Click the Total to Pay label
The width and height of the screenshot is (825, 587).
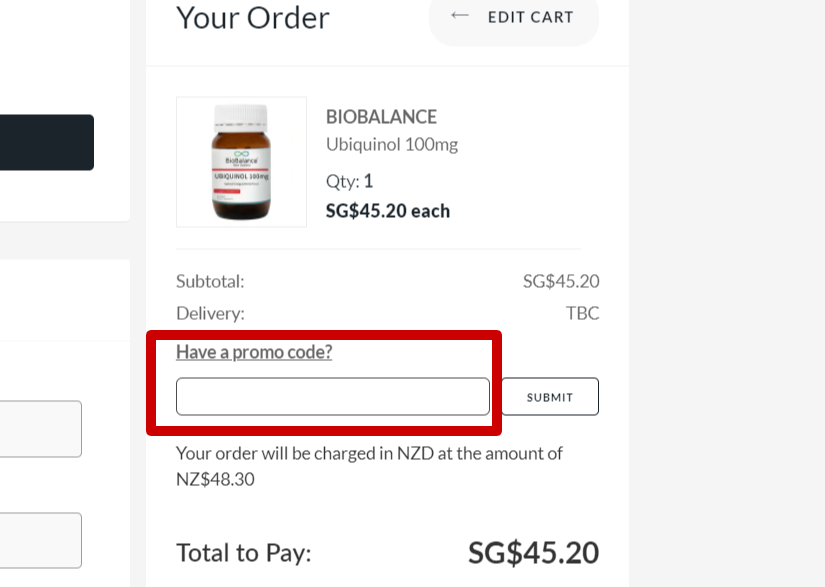click(244, 553)
